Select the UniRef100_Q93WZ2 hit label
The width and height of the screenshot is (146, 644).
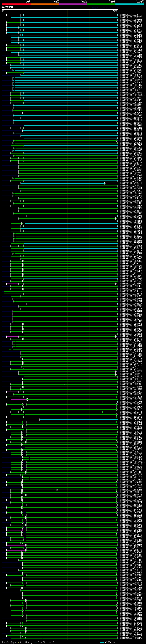[x=131, y=201]
